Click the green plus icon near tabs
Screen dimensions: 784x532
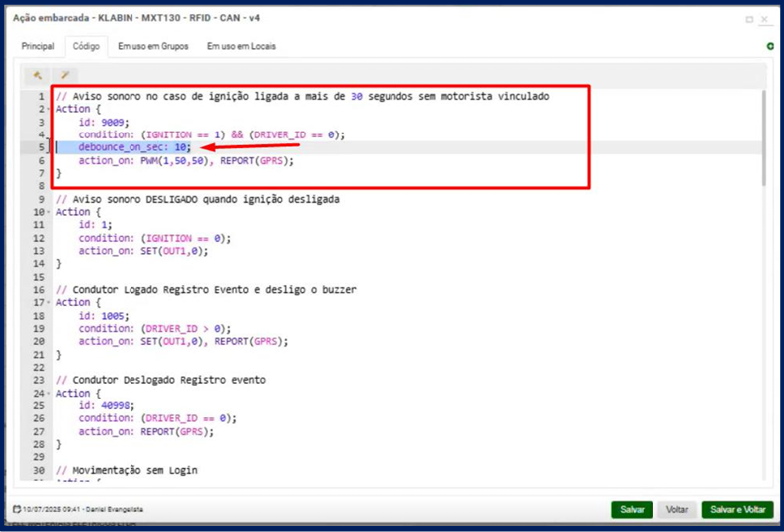tap(770, 46)
